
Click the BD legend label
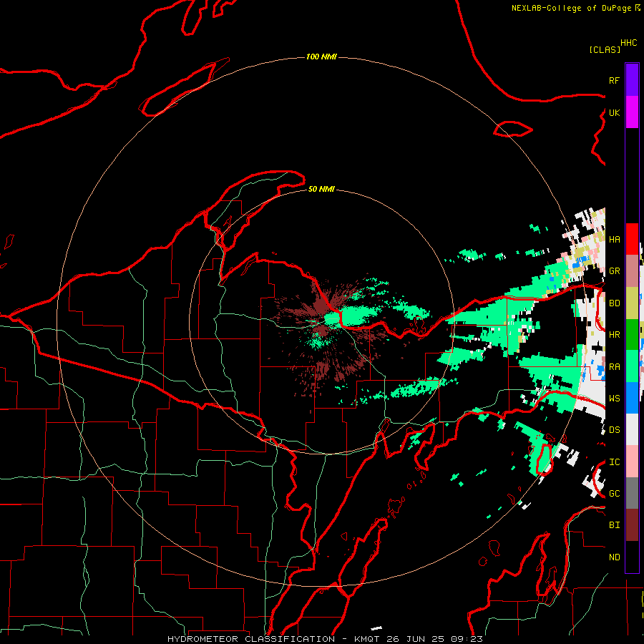614,303
